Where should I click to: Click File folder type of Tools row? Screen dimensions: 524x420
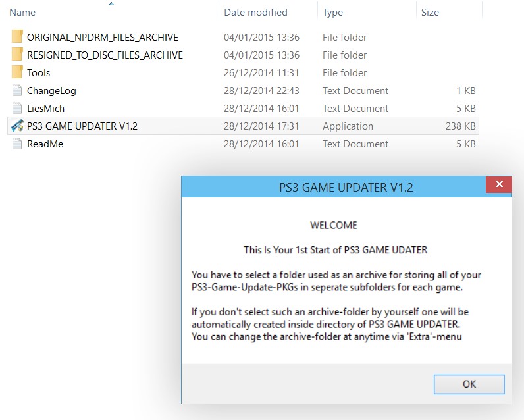(x=344, y=73)
